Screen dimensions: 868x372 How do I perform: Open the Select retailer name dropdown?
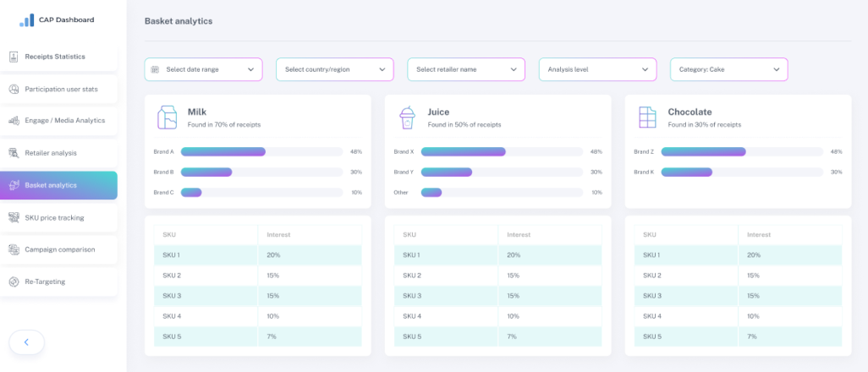pyautogui.click(x=466, y=69)
